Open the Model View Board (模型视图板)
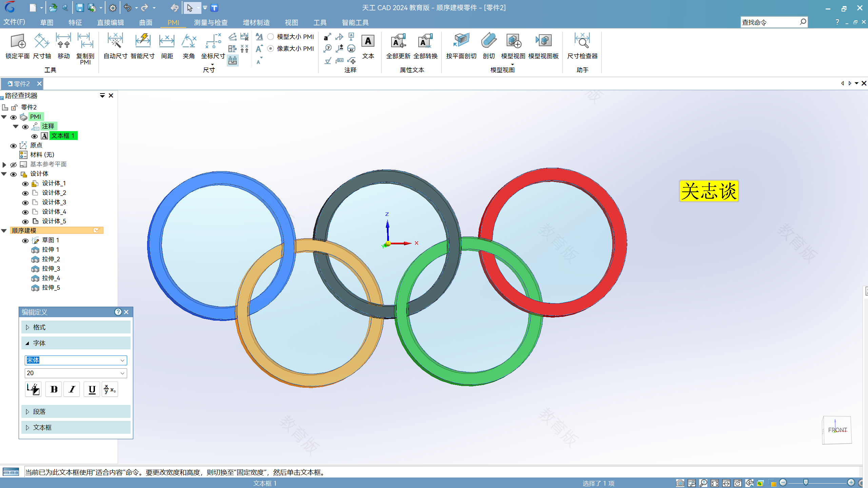Screen dimensions: 868x488 click(x=543, y=46)
